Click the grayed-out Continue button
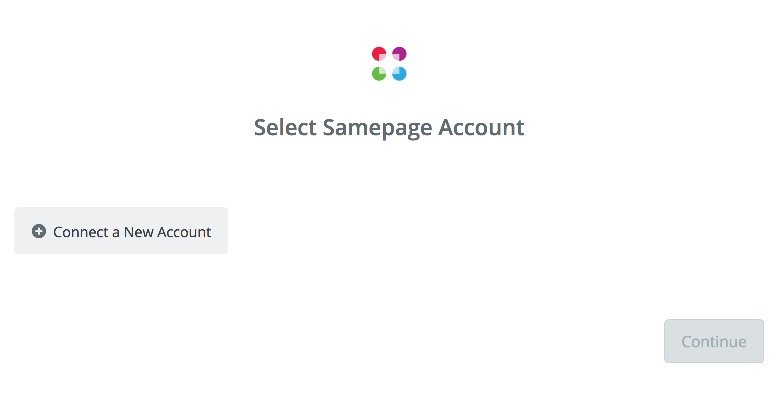Viewport: 783px width, 399px height. point(714,341)
